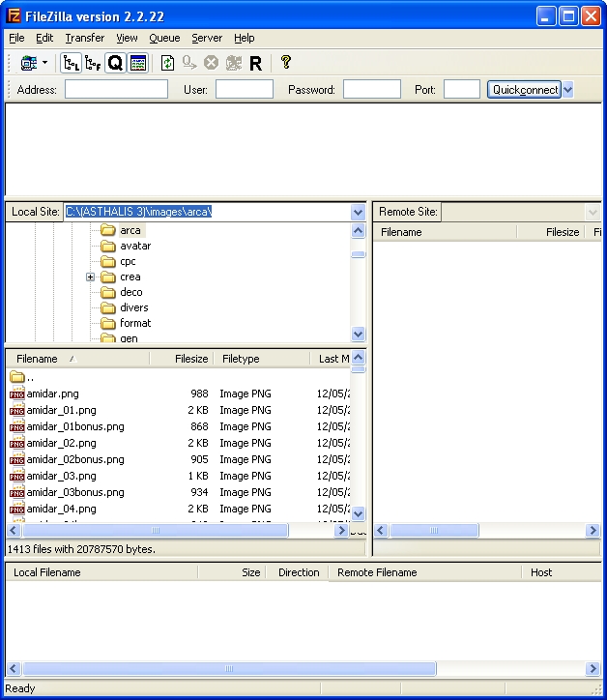
Task: Sort remote list by Filename header
Action: tap(445, 232)
